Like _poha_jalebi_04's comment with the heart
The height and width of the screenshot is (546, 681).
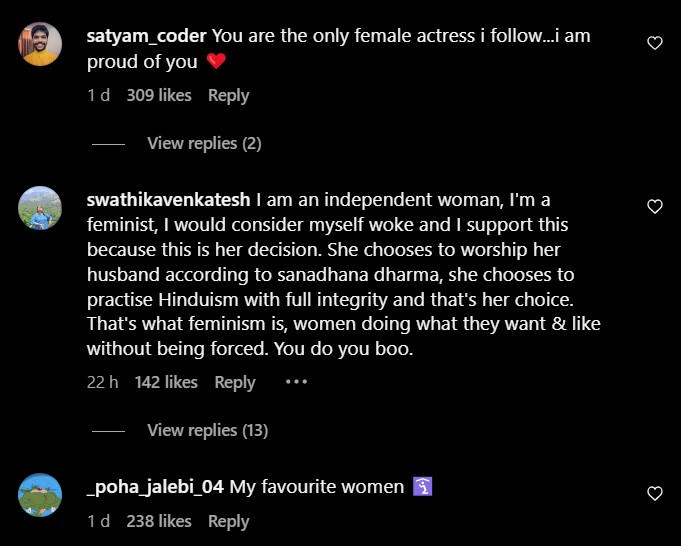pyautogui.click(x=655, y=494)
